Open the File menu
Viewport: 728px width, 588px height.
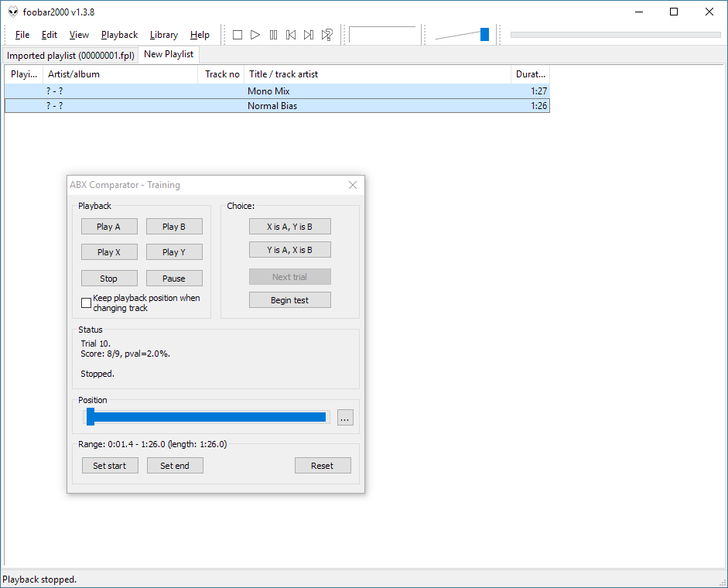pos(22,35)
